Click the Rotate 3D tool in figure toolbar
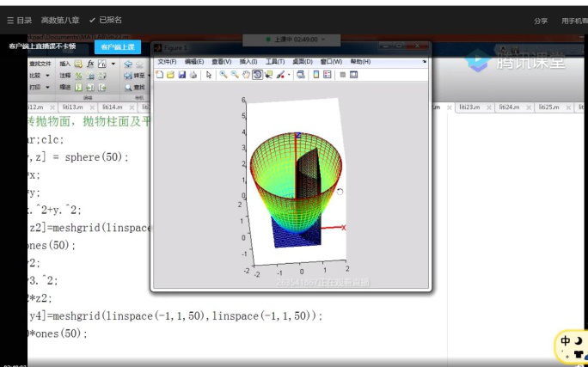Screen dimensions: 588x367 click(x=257, y=75)
